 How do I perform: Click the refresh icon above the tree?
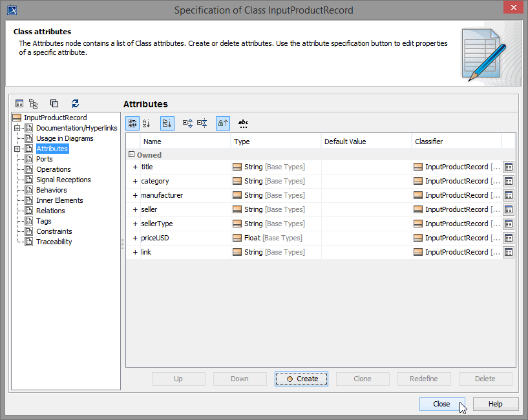click(x=76, y=103)
